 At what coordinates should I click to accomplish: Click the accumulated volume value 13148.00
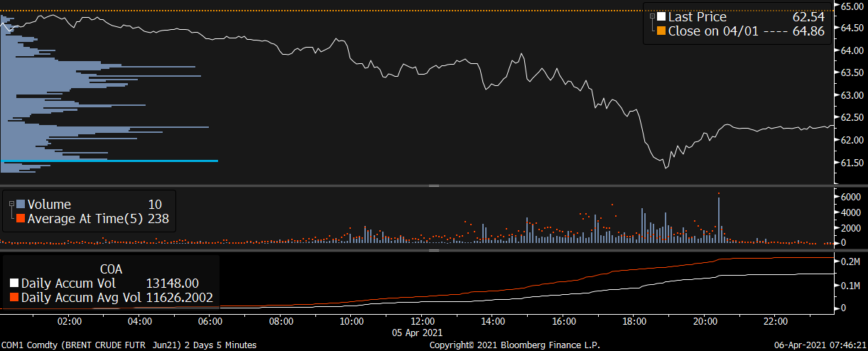pos(172,283)
